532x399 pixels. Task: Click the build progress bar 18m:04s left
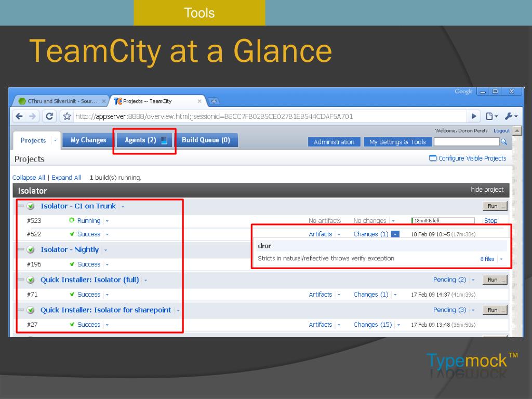443,220
